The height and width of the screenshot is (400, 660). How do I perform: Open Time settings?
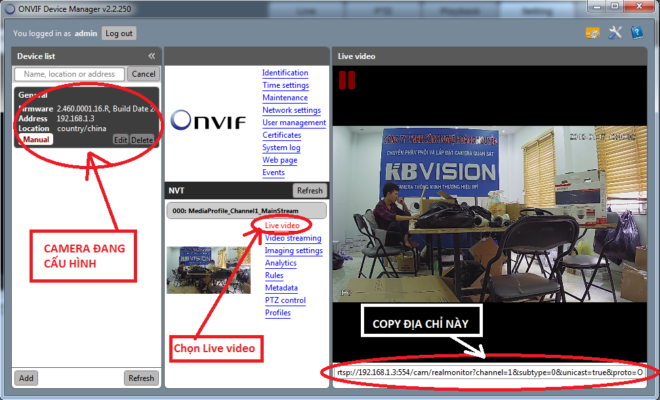[285, 85]
